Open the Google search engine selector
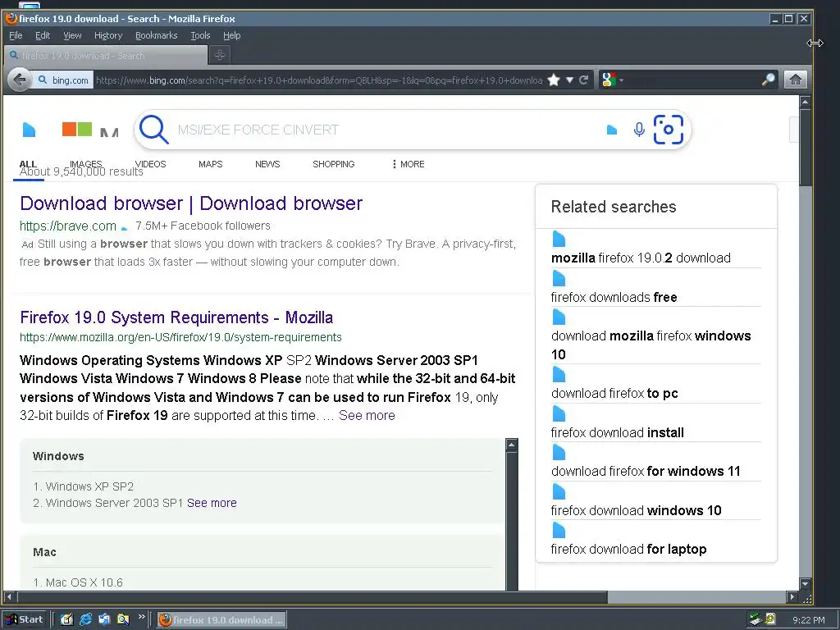Image resolution: width=840 pixels, height=630 pixels. click(612, 80)
